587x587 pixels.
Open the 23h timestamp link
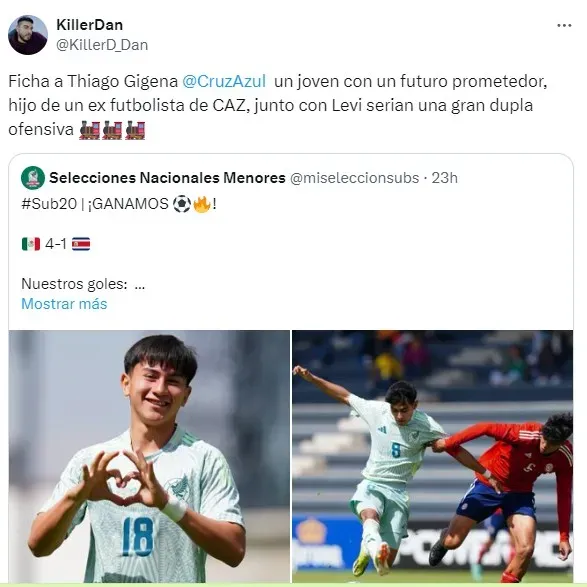click(x=444, y=178)
